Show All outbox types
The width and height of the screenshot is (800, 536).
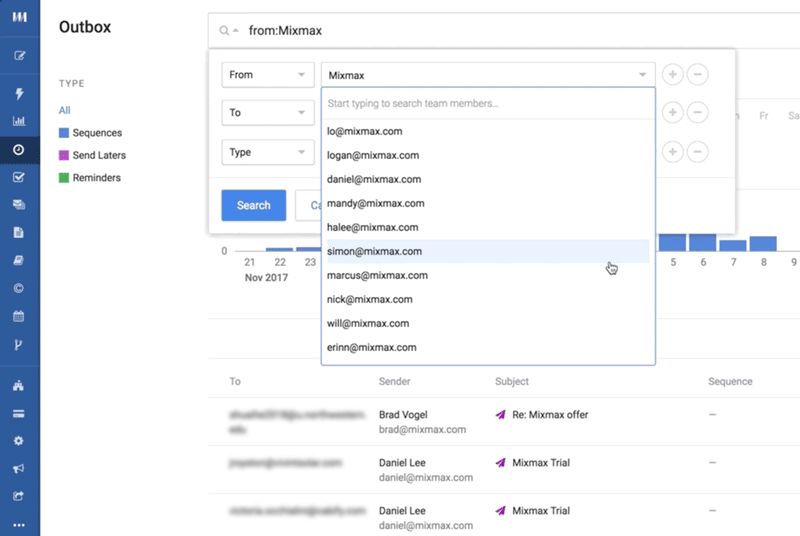pos(64,110)
